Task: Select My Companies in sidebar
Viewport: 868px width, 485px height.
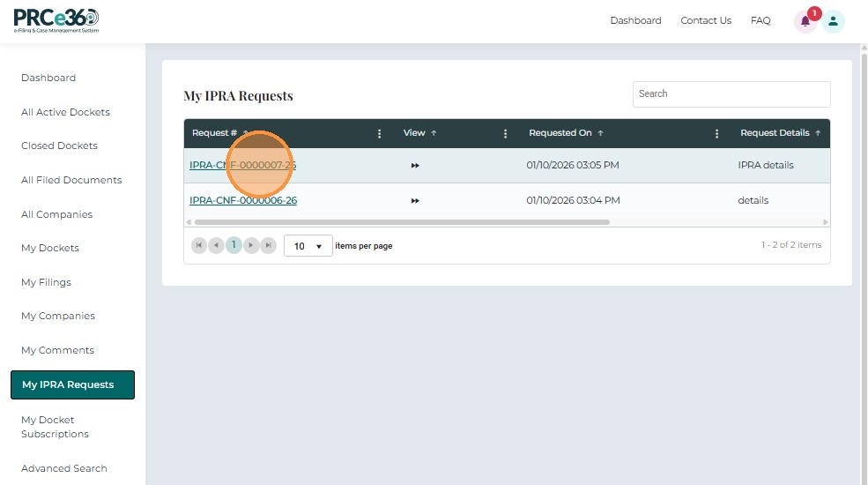Action: tap(58, 317)
